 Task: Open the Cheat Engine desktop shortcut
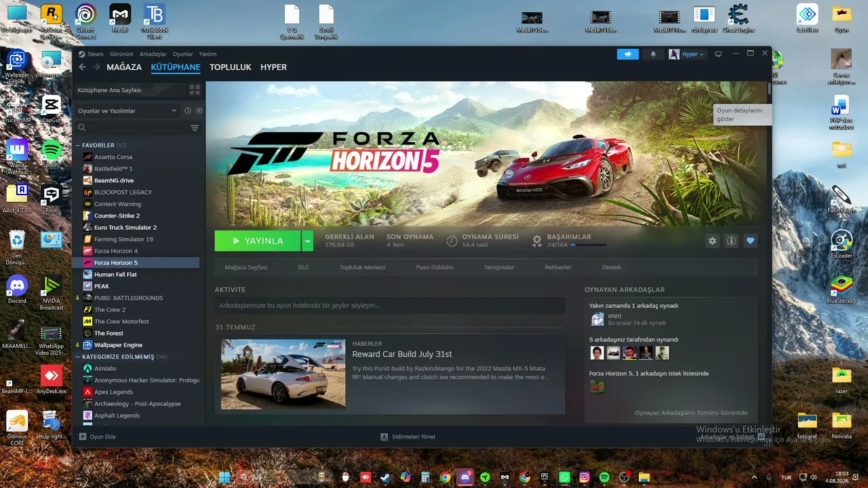tap(738, 18)
